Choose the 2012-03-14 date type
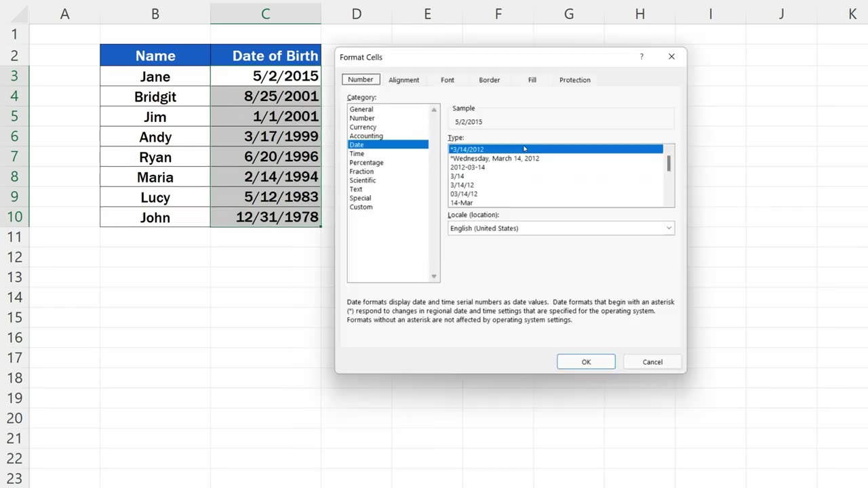The image size is (868, 488). pyautogui.click(x=555, y=167)
